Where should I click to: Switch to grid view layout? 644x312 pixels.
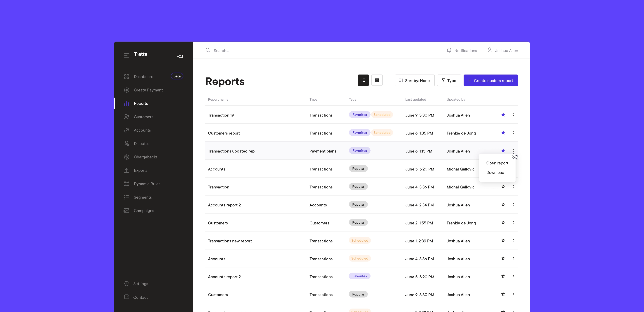[377, 80]
